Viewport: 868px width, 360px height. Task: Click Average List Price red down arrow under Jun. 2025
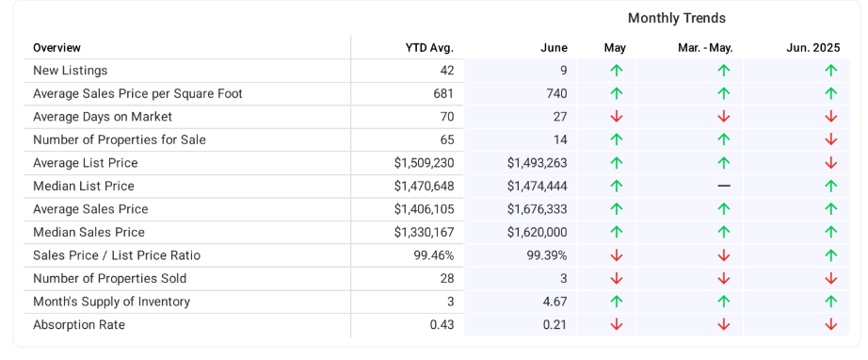click(x=831, y=163)
